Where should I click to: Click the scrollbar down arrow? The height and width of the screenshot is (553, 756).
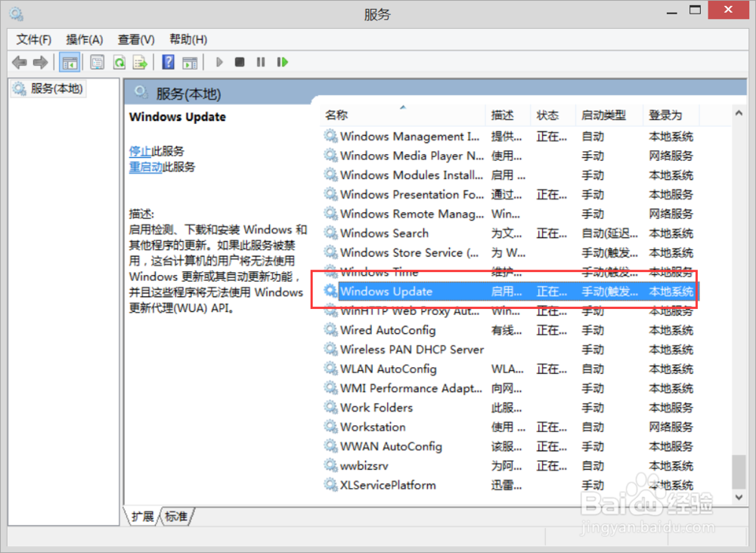tap(739, 496)
